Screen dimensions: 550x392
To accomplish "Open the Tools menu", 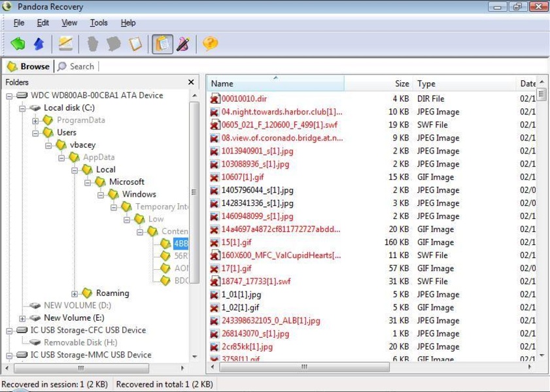I will click(x=99, y=23).
